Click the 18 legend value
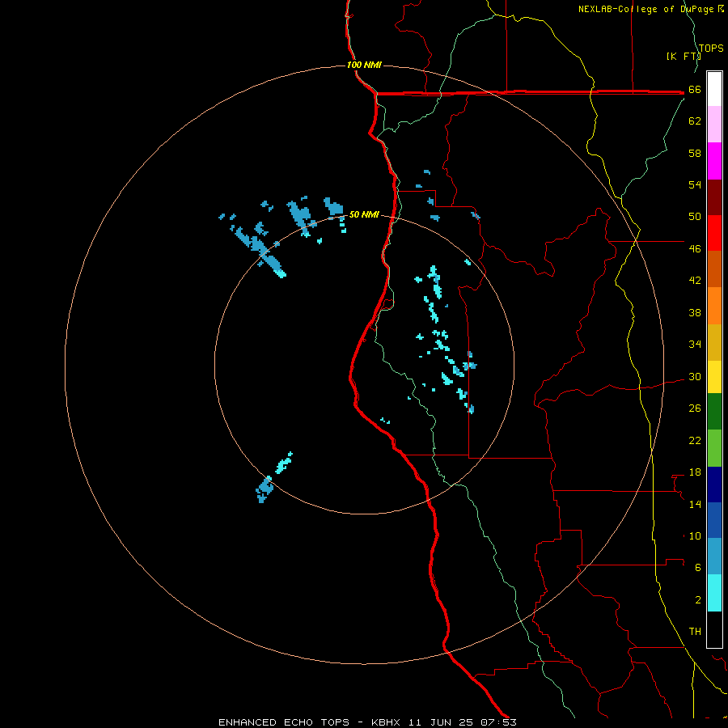This screenshot has height=728, width=728. tap(695, 472)
